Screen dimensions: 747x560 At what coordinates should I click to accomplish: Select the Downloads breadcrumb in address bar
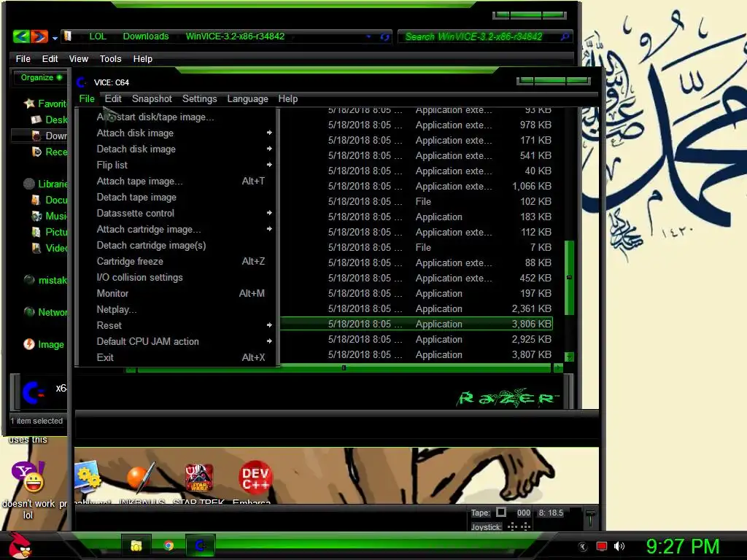coord(146,36)
